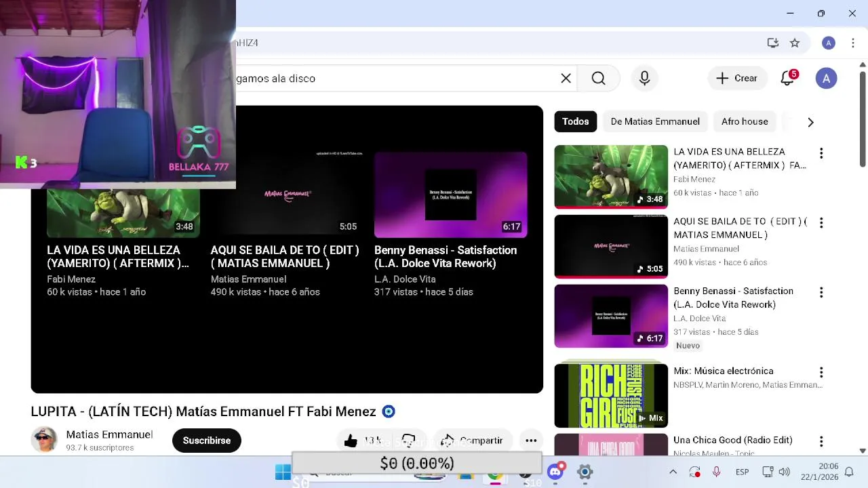Viewport: 868px width, 488px height.
Task: Open options for LA VIDA ES UNA BELLEZA sidebar video
Action: [x=821, y=154]
